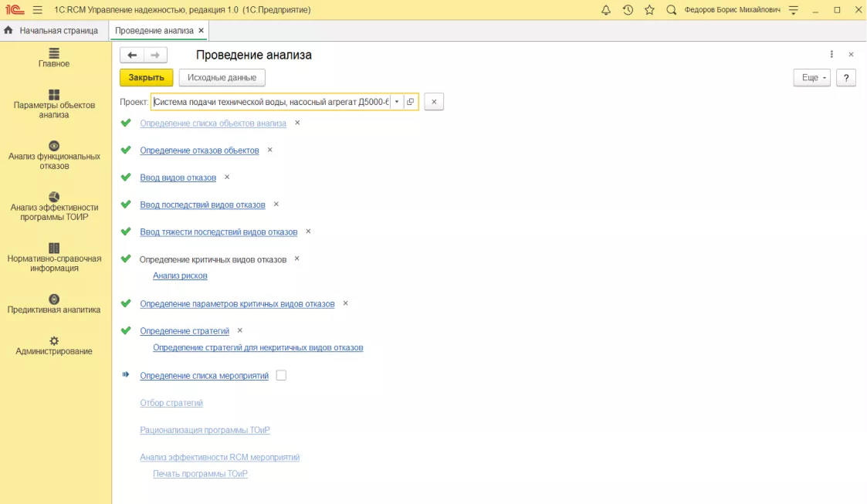Open the Главное section
Image resolution: width=867 pixels, height=504 pixels.
(x=53, y=58)
